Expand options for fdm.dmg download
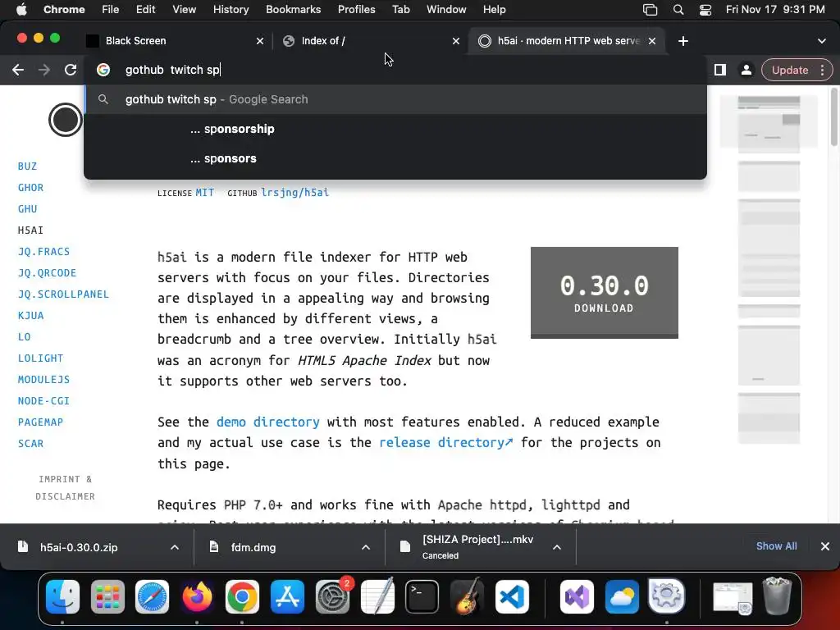Image resolution: width=840 pixels, height=630 pixels. click(366, 547)
